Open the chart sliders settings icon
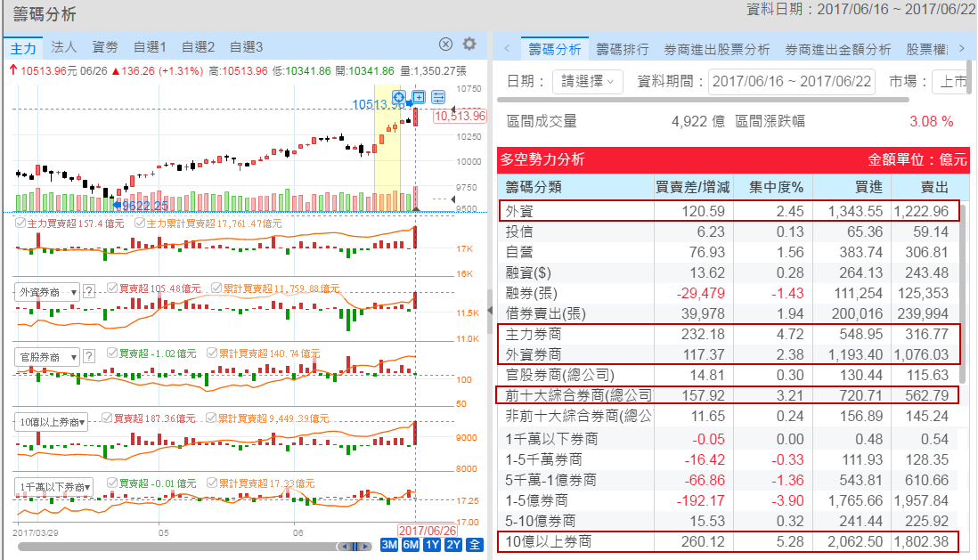The width and height of the screenshot is (978, 560). point(437,97)
